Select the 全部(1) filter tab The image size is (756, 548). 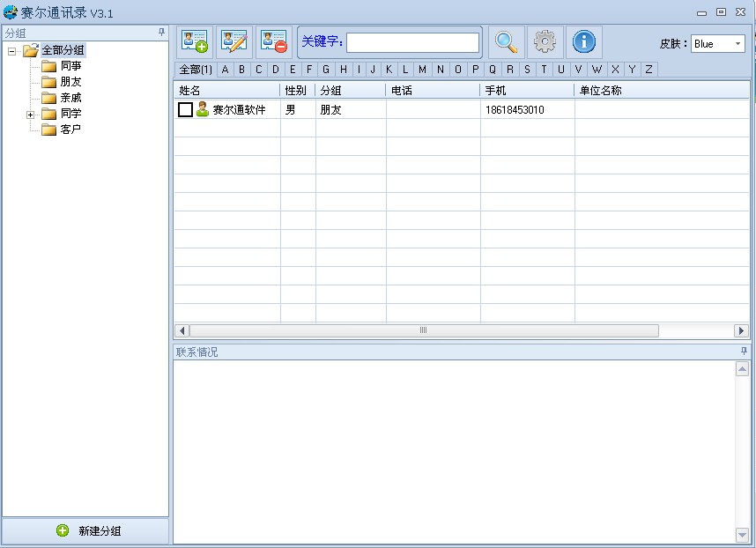[x=196, y=70]
